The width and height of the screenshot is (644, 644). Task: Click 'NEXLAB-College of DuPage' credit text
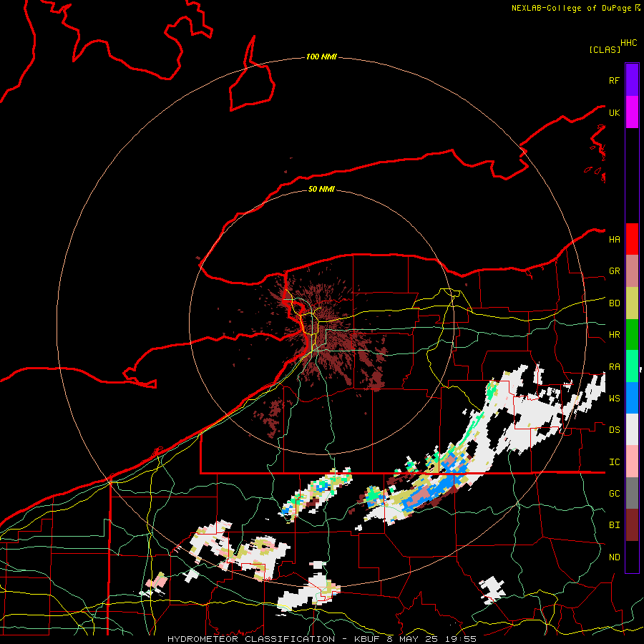tap(571, 8)
